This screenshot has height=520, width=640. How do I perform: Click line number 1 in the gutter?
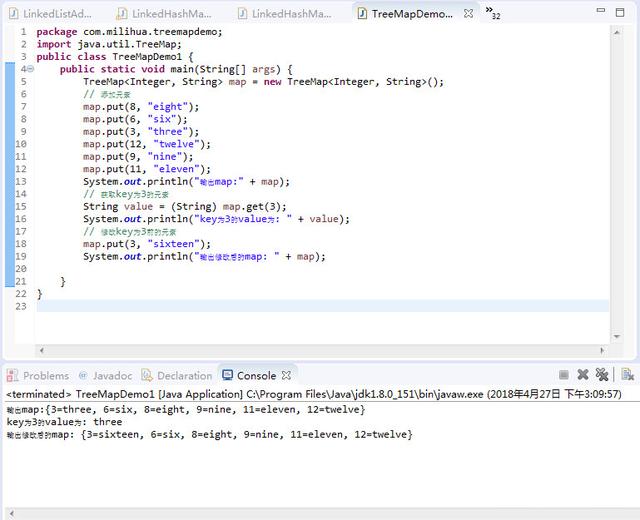(24, 31)
